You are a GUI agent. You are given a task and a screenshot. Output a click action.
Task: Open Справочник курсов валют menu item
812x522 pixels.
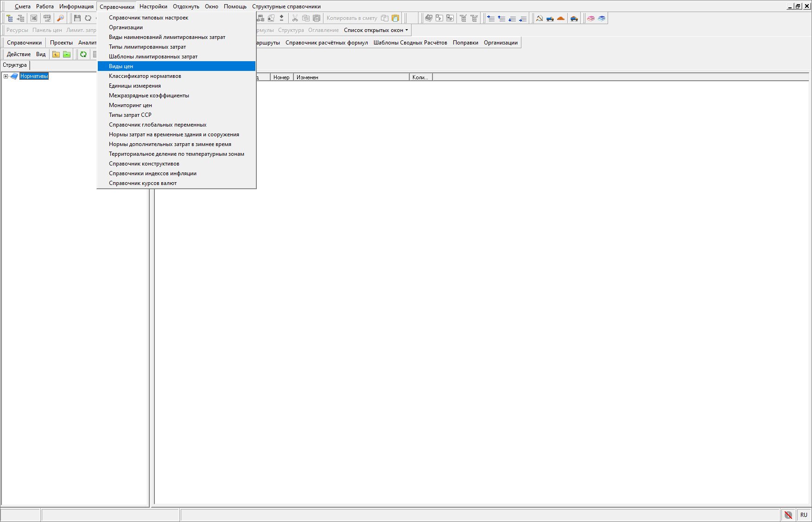pyautogui.click(x=143, y=183)
